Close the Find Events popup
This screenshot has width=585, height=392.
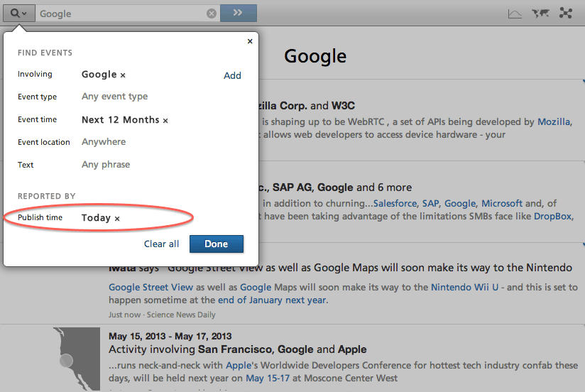pyautogui.click(x=250, y=41)
